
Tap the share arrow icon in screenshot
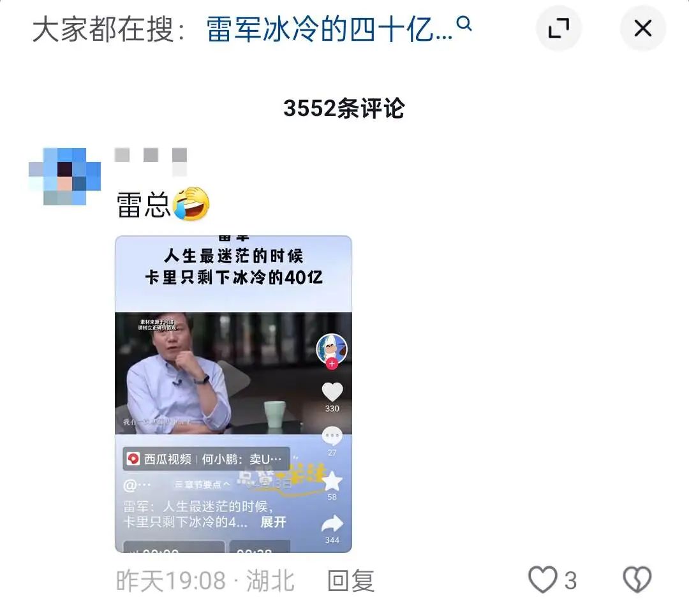pos(332,524)
